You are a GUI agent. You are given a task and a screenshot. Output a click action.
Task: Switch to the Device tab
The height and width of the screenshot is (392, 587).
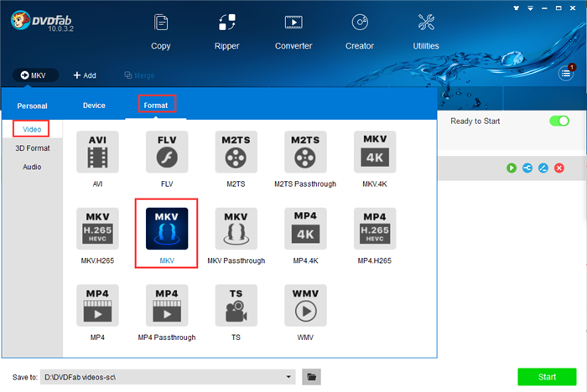pos(94,106)
